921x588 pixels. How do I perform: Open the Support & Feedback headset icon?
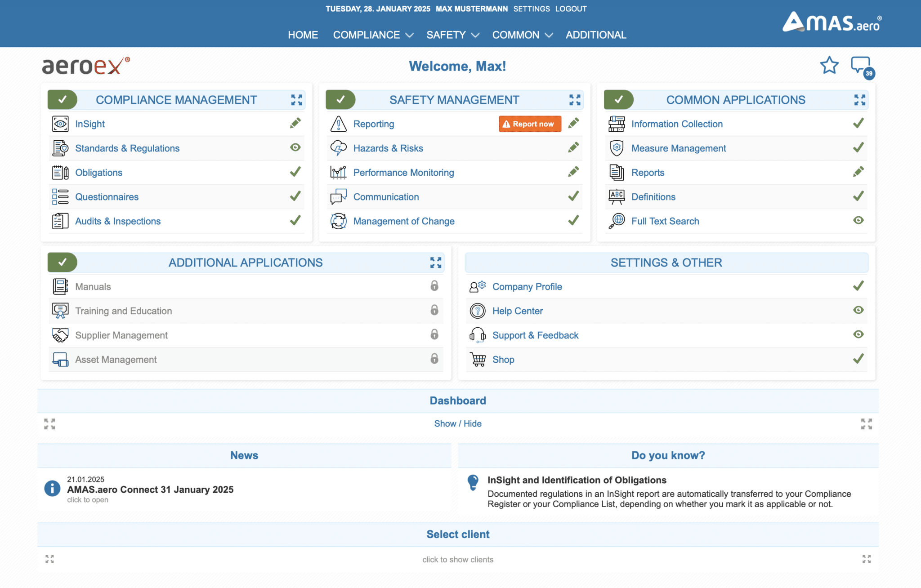[478, 335]
